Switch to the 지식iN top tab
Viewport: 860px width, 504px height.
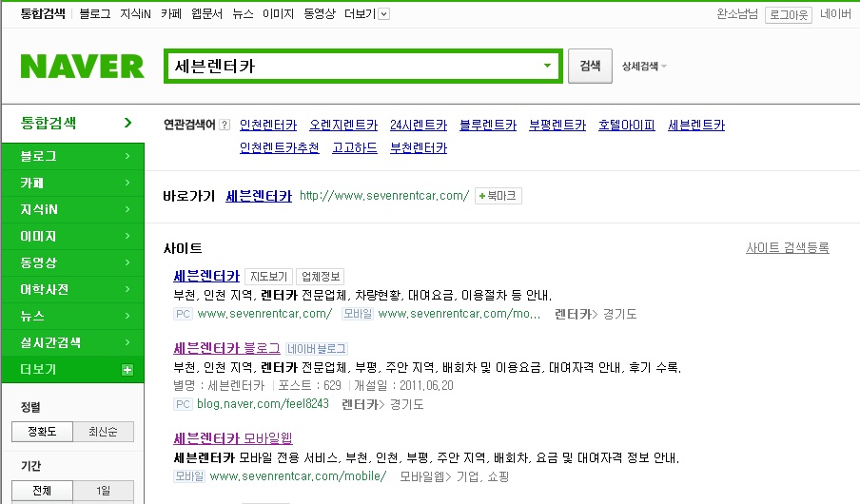click(x=135, y=13)
